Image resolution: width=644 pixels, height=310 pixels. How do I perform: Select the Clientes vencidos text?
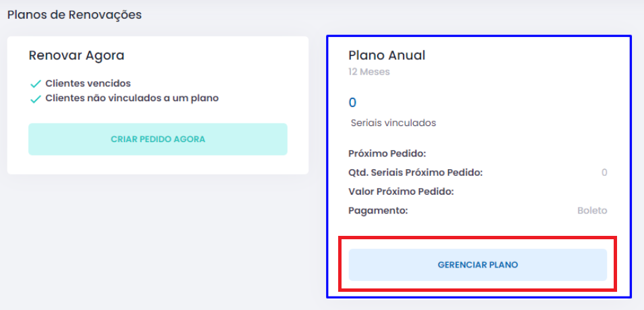click(x=88, y=84)
